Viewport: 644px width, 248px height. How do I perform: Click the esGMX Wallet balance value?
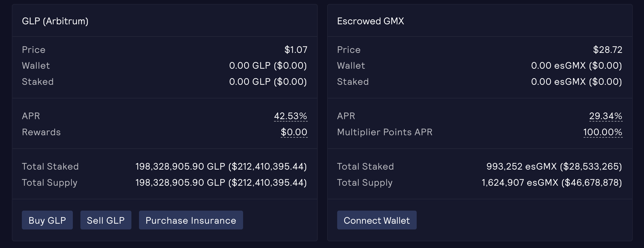pyautogui.click(x=576, y=65)
